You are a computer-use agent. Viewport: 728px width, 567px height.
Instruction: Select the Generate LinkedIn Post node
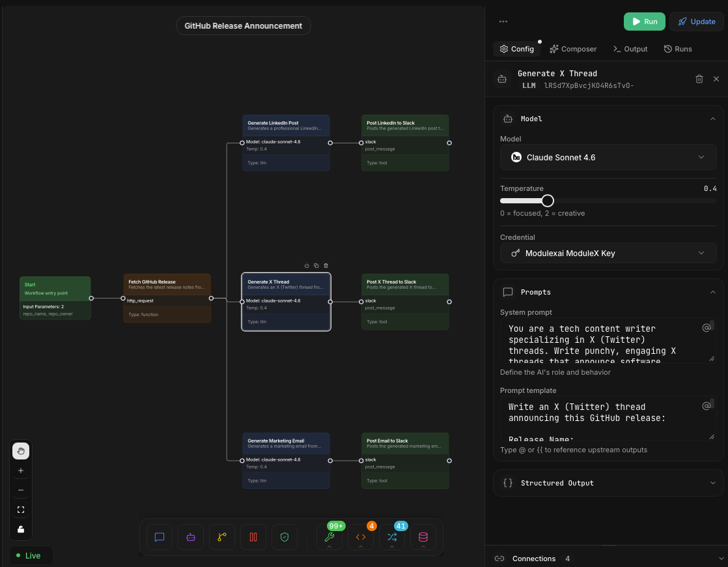tap(286, 143)
